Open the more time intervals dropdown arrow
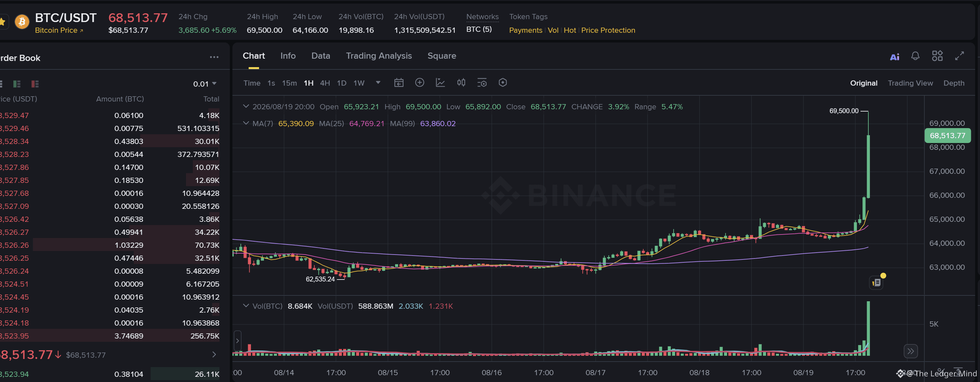The image size is (980, 382). (378, 82)
